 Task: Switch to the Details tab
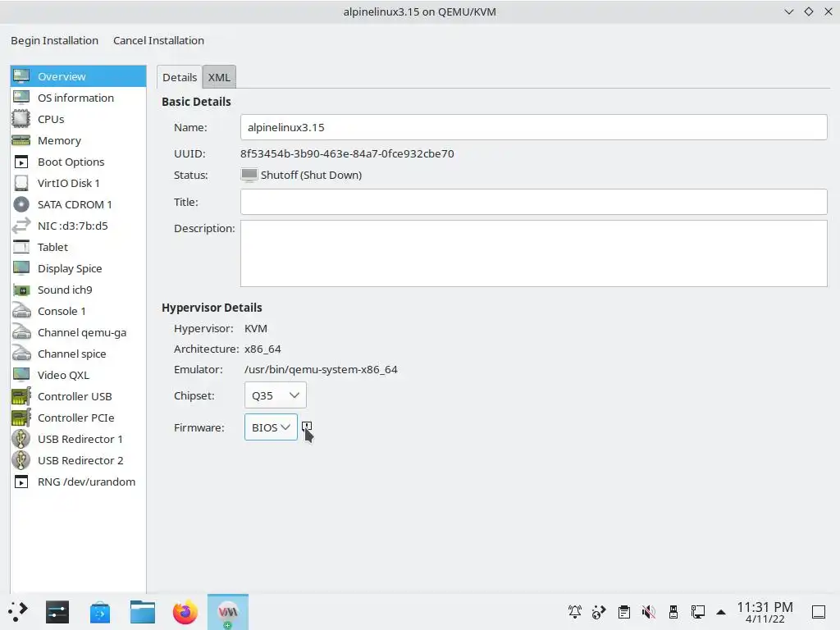pos(180,77)
